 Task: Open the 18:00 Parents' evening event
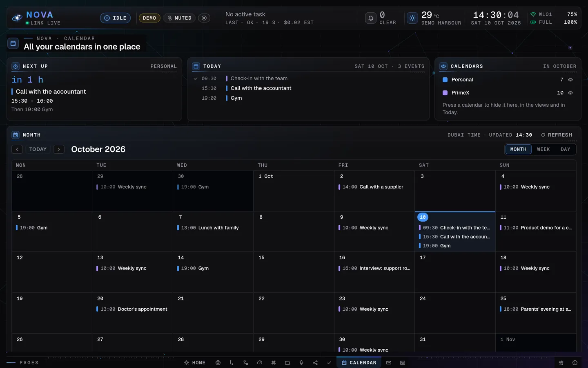(x=536, y=309)
